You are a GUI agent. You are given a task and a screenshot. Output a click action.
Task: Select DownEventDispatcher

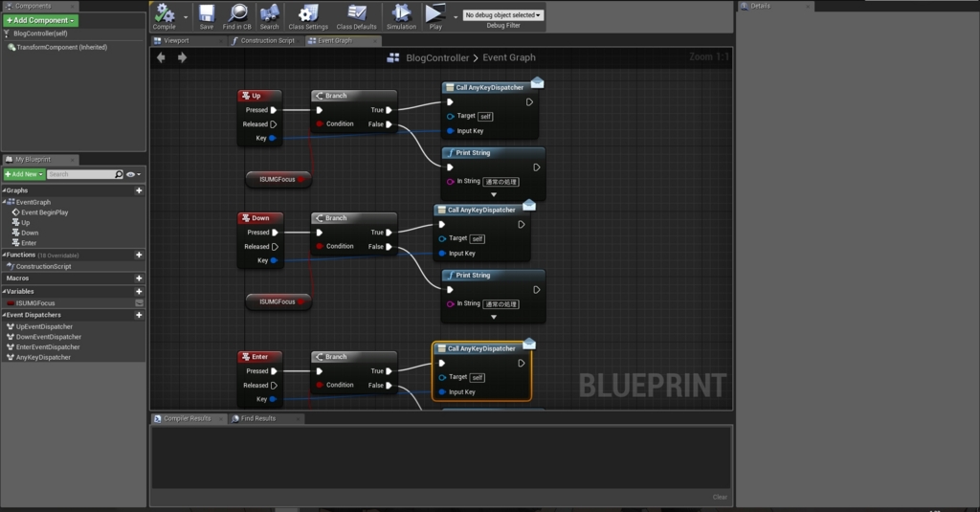(x=48, y=337)
